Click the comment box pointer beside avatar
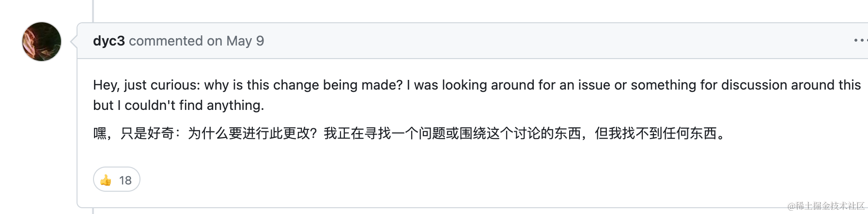This screenshot has height=214, width=868. tap(74, 42)
